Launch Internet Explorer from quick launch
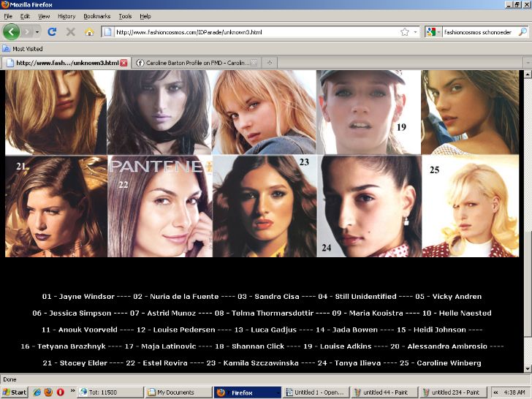 tap(37, 392)
